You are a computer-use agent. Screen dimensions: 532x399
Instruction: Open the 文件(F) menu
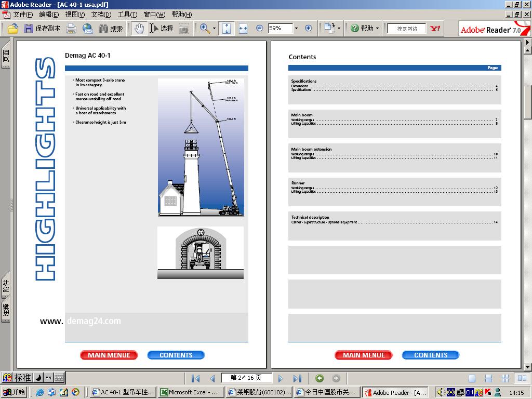pos(23,15)
